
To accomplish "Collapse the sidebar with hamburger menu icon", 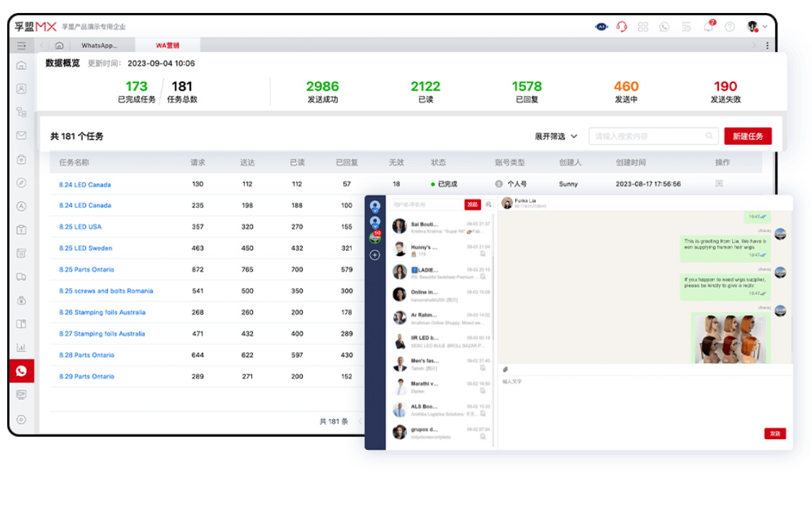I will [22, 45].
